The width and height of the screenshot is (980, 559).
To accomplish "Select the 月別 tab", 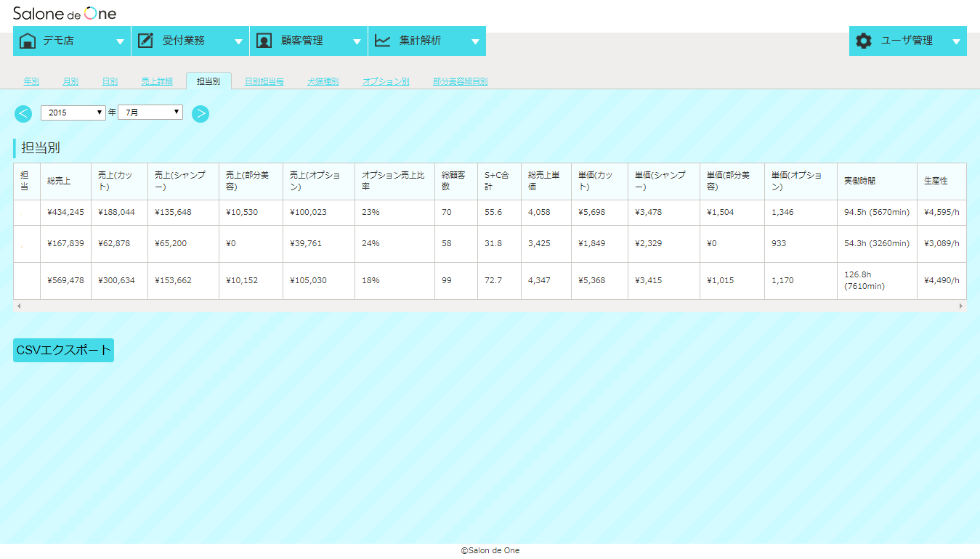I will click(70, 81).
